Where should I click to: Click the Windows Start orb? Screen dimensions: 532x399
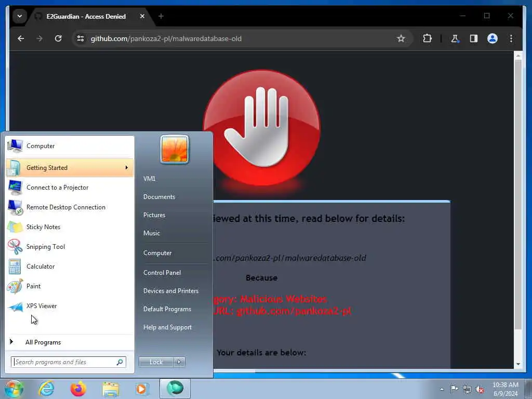tap(14, 389)
